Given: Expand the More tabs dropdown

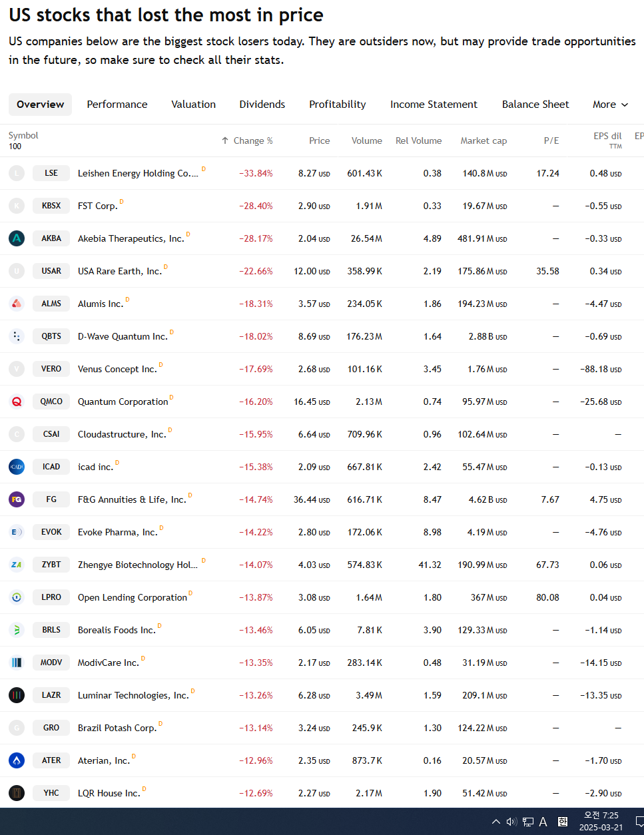Looking at the screenshot, I should [x=610, y=105].
